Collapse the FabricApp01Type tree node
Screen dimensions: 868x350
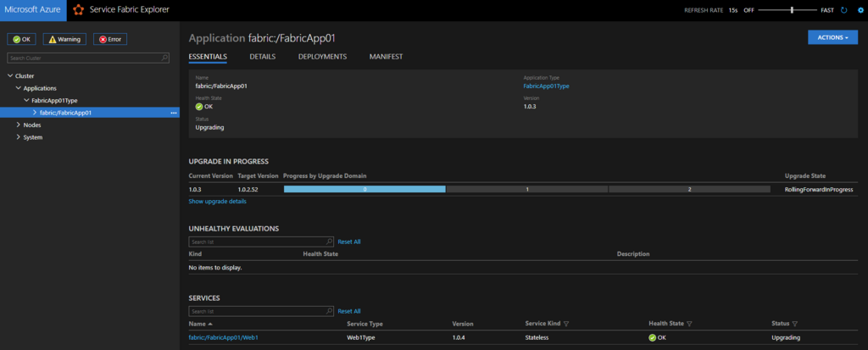coord(26,100)
